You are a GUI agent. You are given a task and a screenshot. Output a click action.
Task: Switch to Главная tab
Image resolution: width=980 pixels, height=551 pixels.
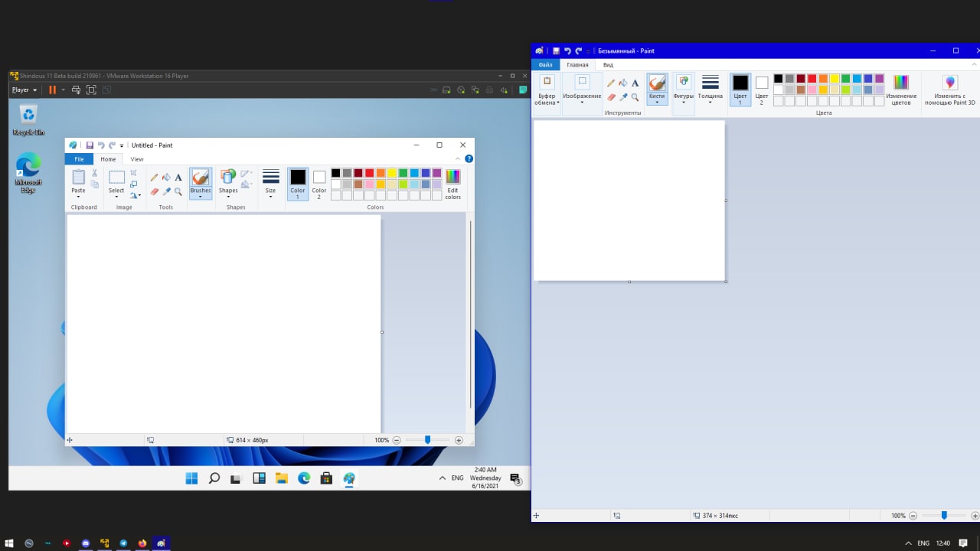coord(577,65)
